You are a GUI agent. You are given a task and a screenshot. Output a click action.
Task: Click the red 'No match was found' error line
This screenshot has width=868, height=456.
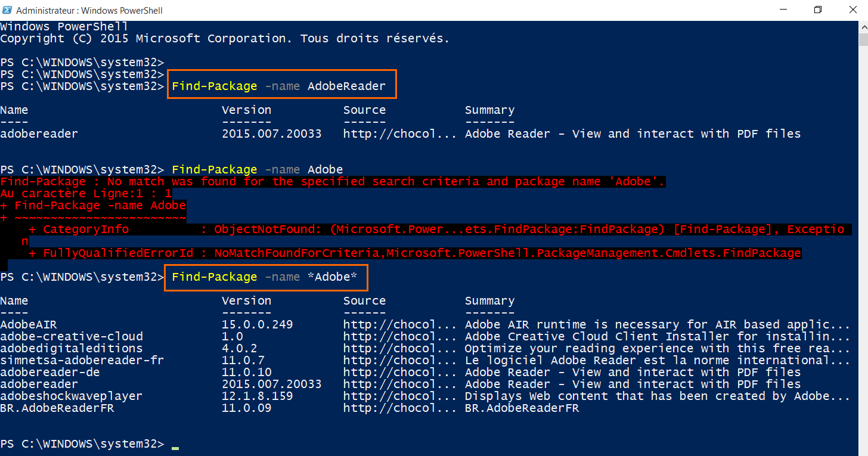[x=333, y=182]
